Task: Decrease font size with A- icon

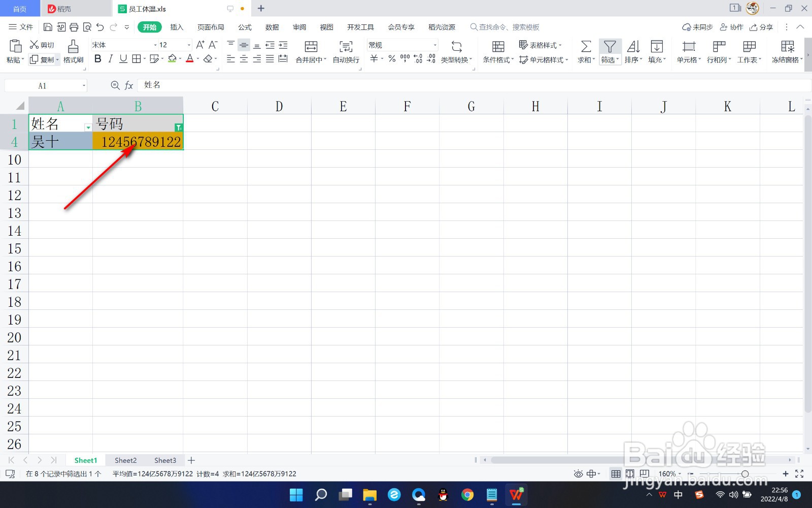Action: tap(213, 45)
